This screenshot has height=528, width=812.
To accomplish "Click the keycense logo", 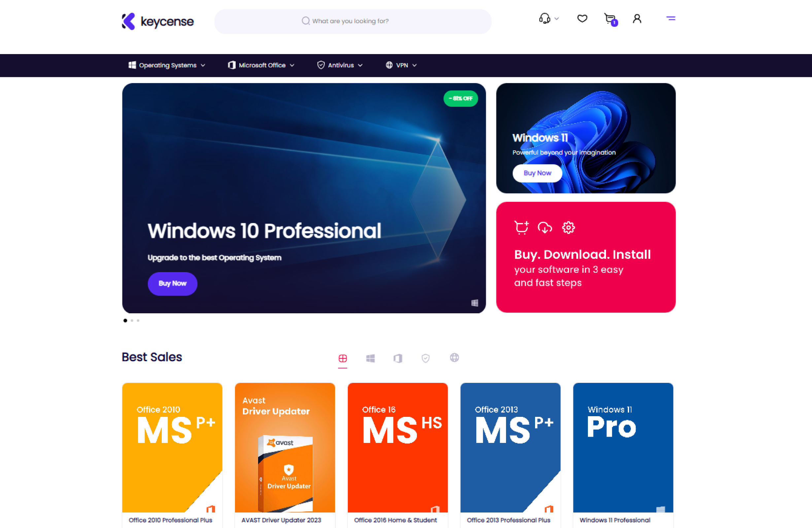I will pyautogui.click(x=158, y=21).
